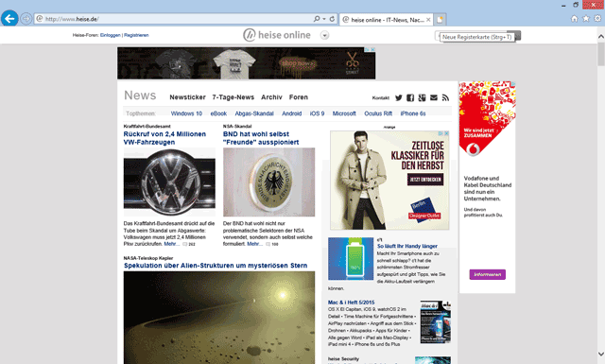The width and height of the screenshot is (605, 364).
Task: Select iOS 9 top theme
Action: [318, 113]
